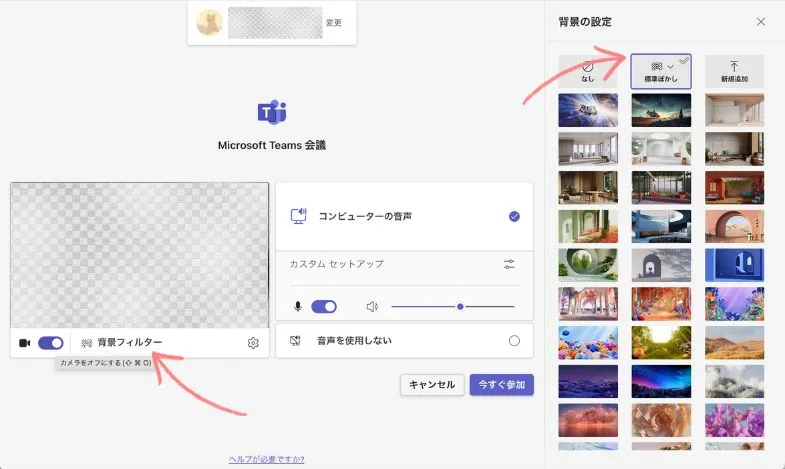Viewport: 785px width, 469px height.
Task: Click the camera video preview area
Action: 140,255
